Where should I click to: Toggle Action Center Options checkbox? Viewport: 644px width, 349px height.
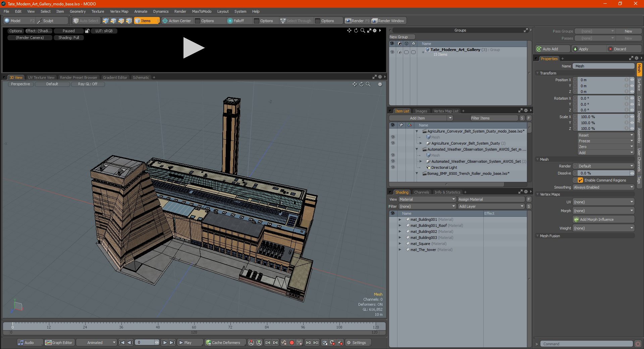(x=198, y=21)
